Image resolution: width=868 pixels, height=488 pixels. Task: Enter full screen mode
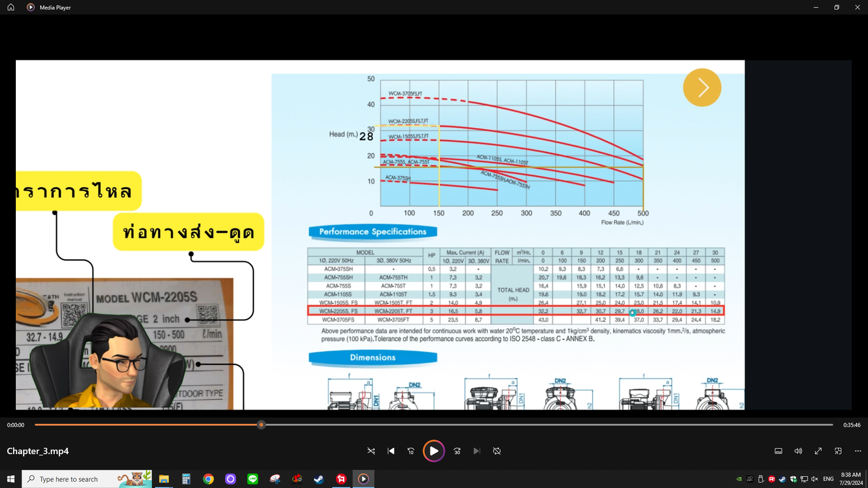(818, 451)
